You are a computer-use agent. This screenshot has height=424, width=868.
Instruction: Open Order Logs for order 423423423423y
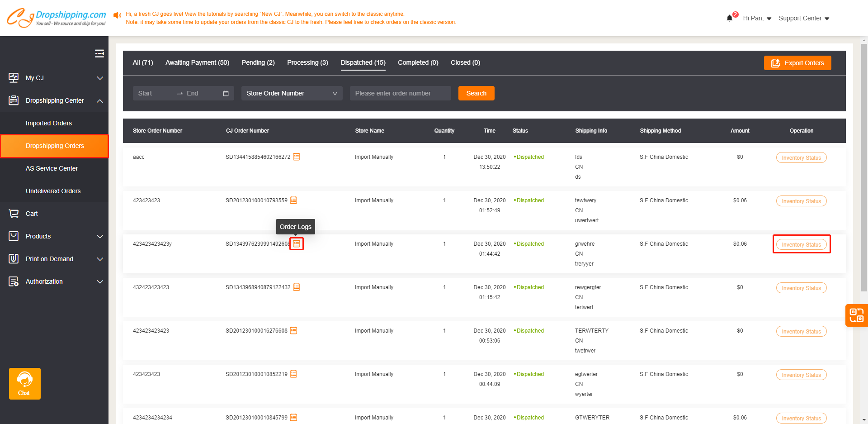tap(297, 244)
